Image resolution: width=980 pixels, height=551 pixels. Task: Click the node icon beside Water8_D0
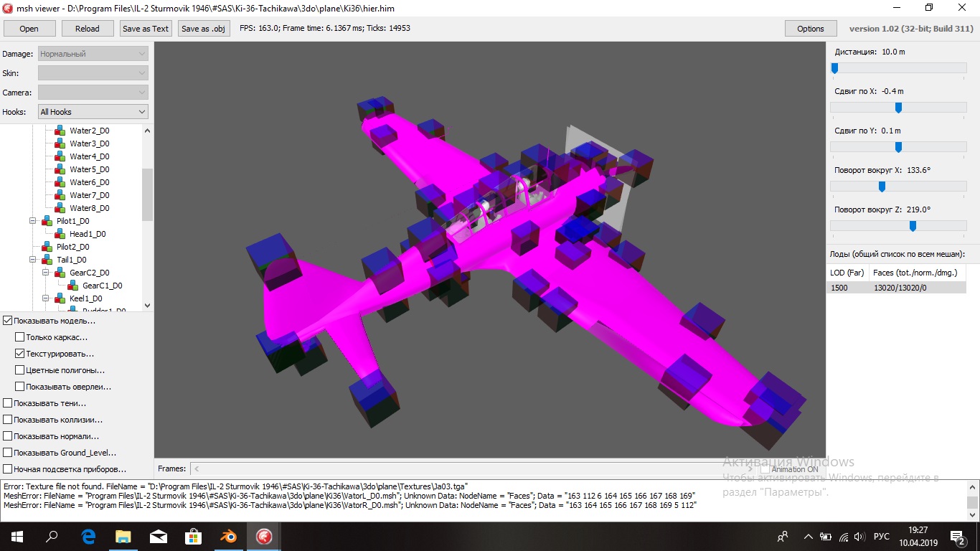pyautogui.click(x=60, y=208)
